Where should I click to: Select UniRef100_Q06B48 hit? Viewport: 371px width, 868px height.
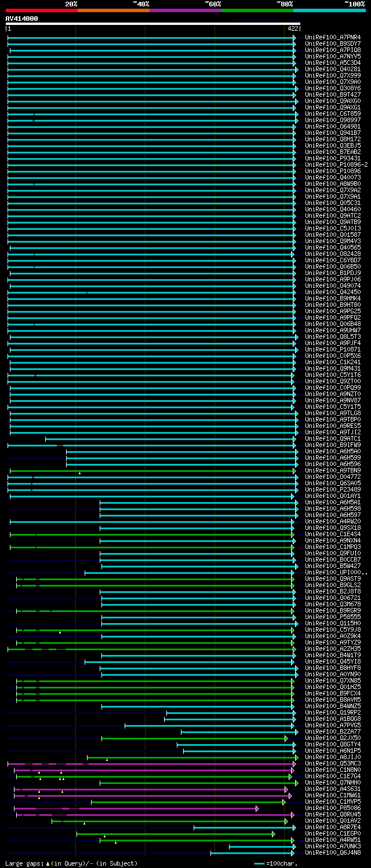coord(333,324)
